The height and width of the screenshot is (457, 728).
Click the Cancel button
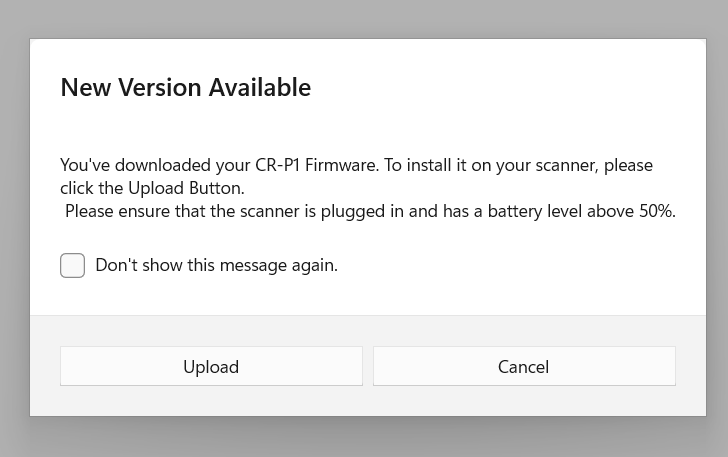[524, 367]
